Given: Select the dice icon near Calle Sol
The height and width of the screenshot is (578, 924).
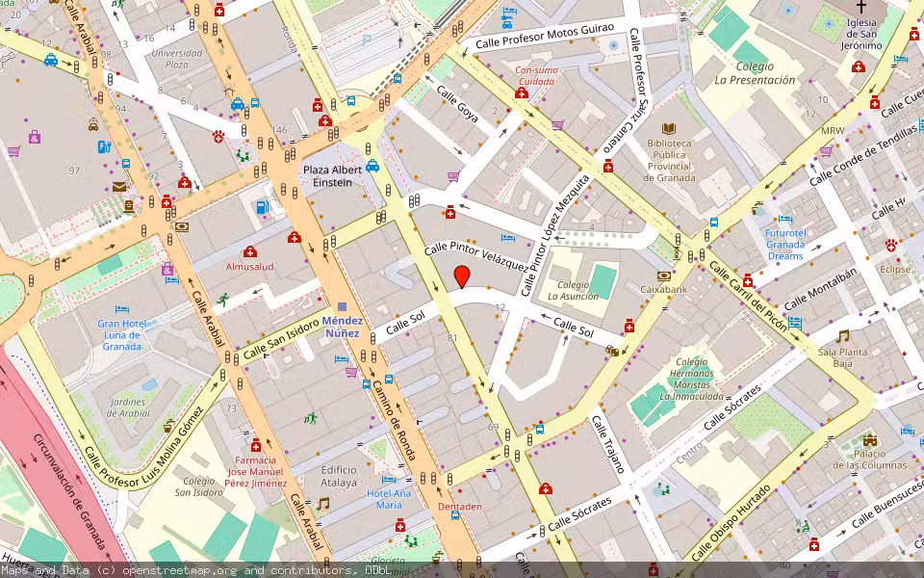Looking at the screenshot, I should click(x=612, y=352).
